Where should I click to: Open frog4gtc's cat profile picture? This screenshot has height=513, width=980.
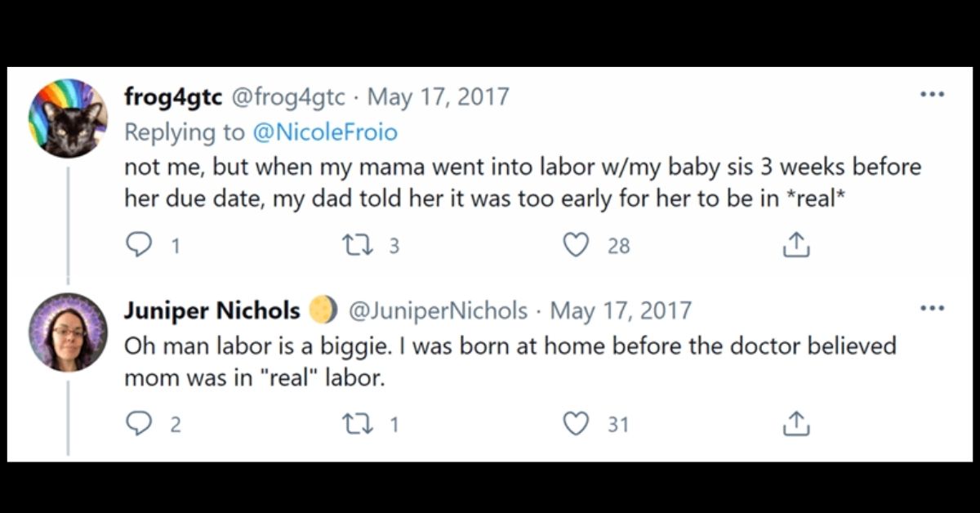click(x=68, y=118)
